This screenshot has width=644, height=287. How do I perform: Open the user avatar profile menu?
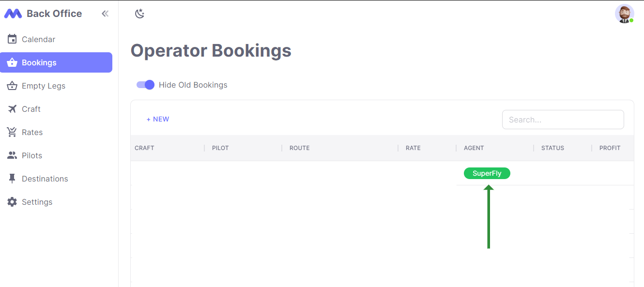(x=624, y=14)
